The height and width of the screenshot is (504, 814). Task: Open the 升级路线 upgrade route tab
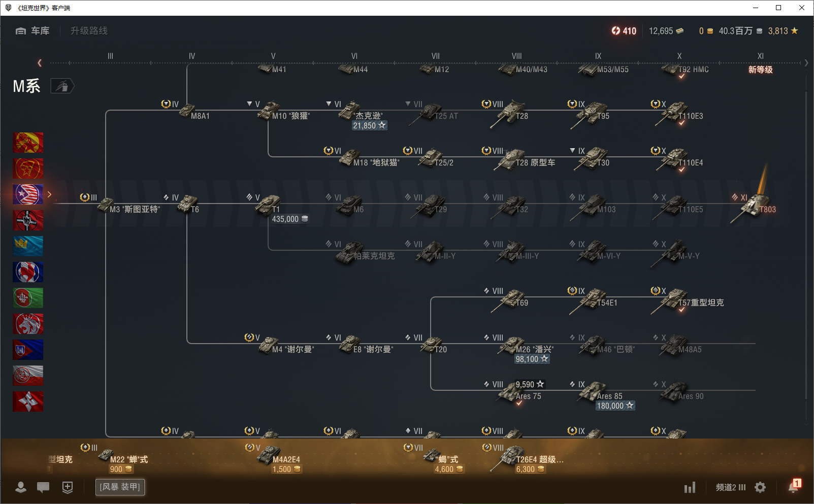[89, 31]
